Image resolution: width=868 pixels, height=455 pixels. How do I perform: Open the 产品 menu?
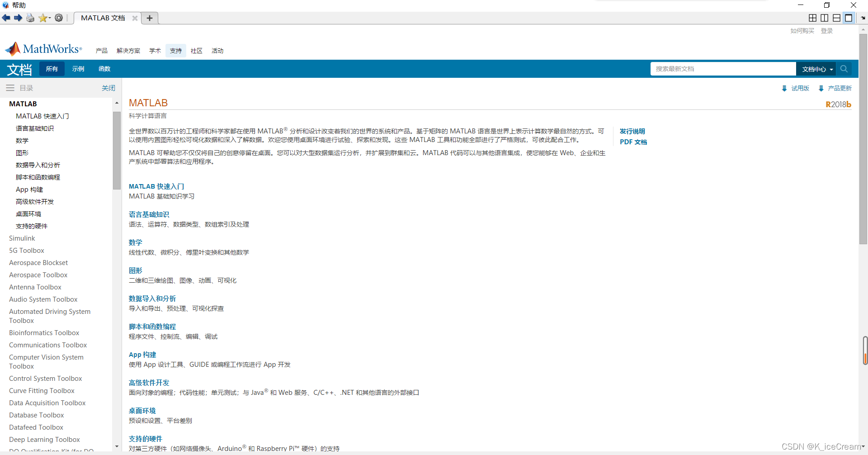click(x=102, y=51)
